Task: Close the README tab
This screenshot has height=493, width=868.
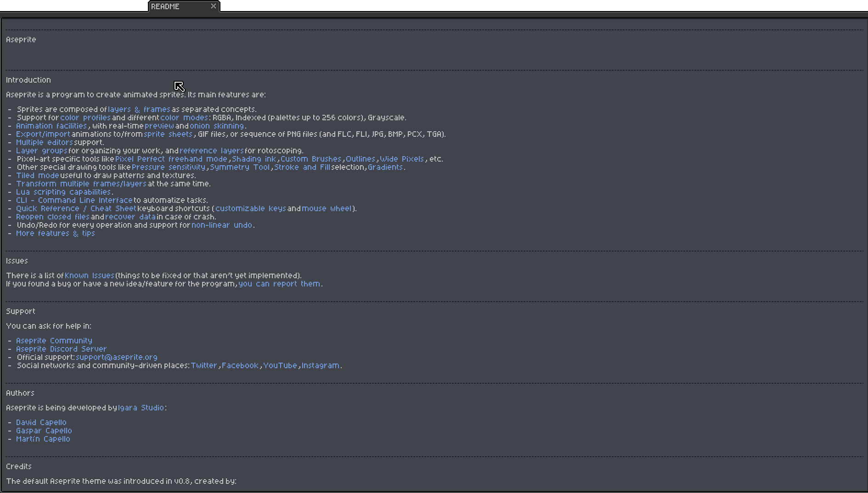Action: pyautogui.click(x=213, y=6)
